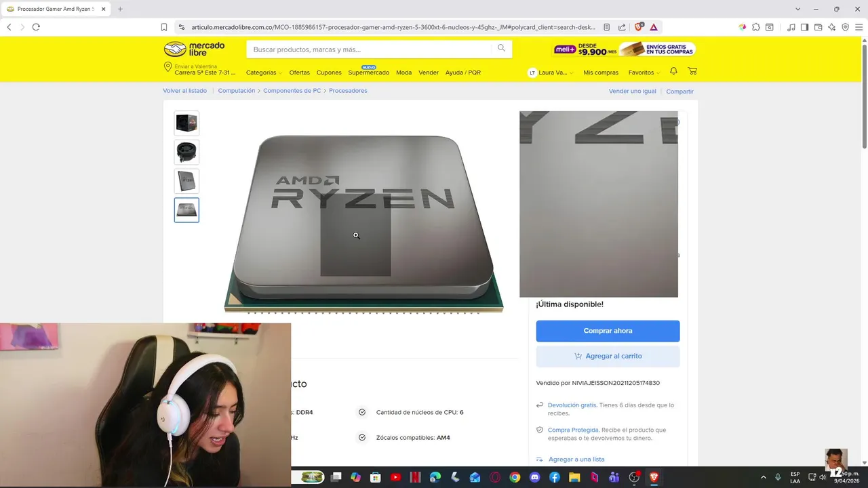Viewport: 868px width, 488px height.
Task: Open Leo AI sparkle icon
Action: [831, 27]
